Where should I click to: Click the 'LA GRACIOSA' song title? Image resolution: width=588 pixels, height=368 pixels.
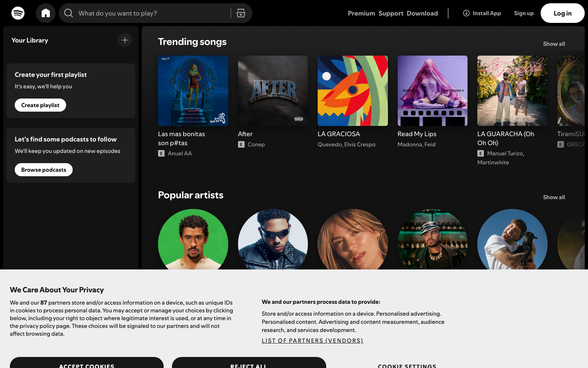[339, 134]
